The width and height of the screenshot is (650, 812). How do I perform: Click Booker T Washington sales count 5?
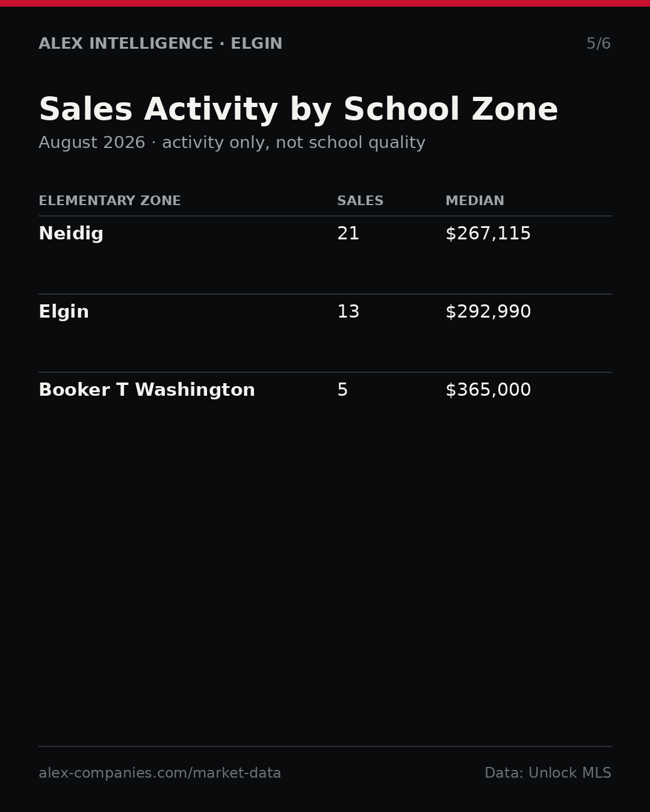pyautogui.click(x=342, y=390)
